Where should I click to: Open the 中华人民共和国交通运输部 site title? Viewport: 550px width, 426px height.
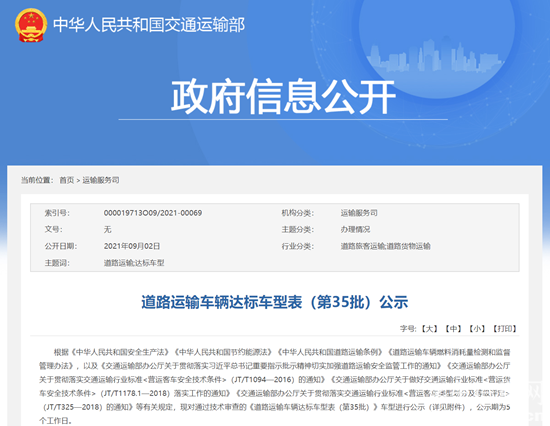[x=149, y=25]
